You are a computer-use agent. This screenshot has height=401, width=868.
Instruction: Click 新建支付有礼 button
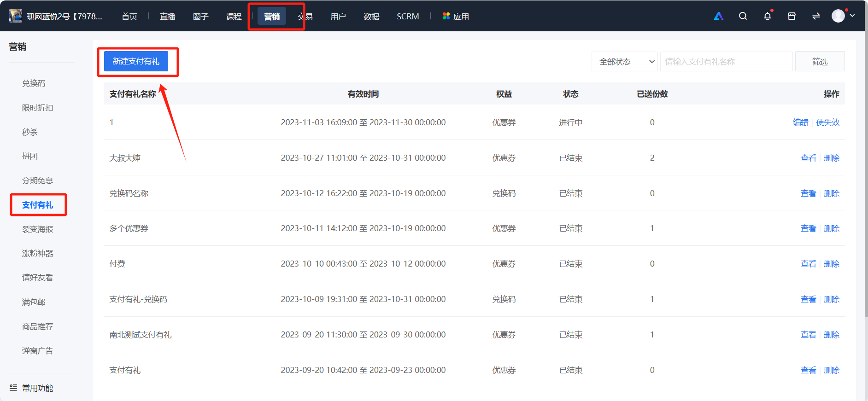click(136, 61)
